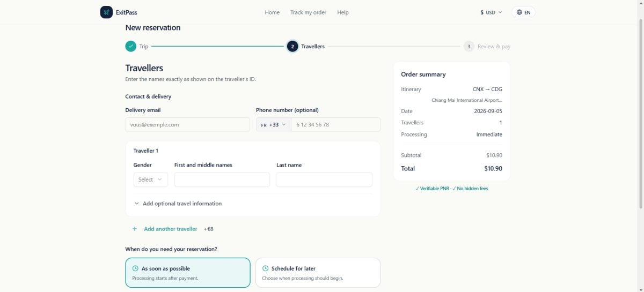Click the CNX → CDG itinerary text
Viewport: 644px width, 292px height.
point(487,89)
